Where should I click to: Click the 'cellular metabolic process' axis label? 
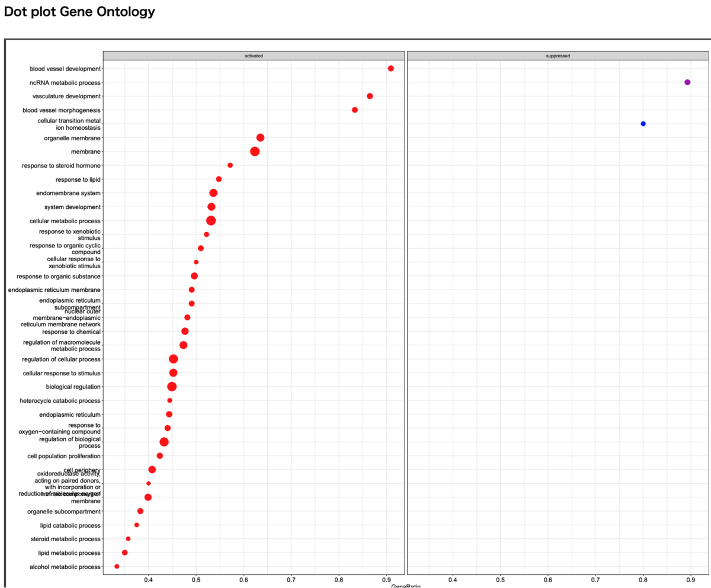pyautogui.click(x=65, y=221)
